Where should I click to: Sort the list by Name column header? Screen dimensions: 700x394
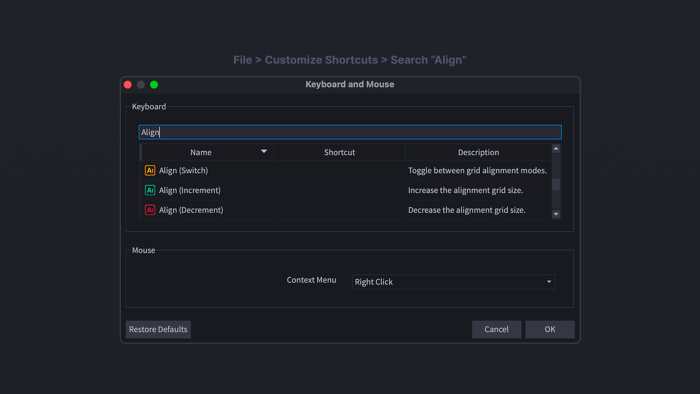coord(207,152)
